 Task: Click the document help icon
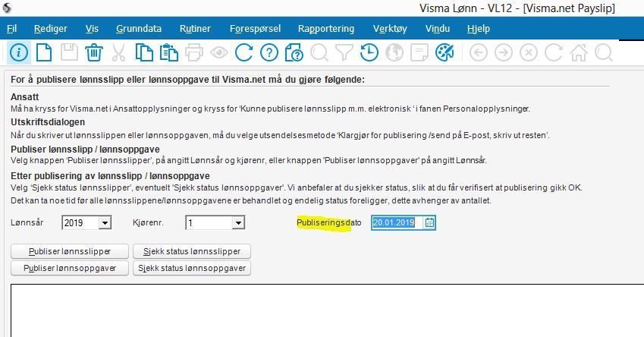[x=294, y=52]
